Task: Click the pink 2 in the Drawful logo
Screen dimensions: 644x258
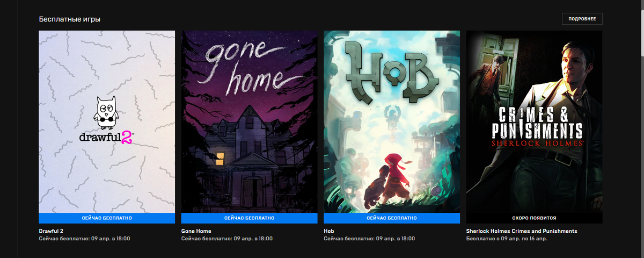Action: click(126, 137)
